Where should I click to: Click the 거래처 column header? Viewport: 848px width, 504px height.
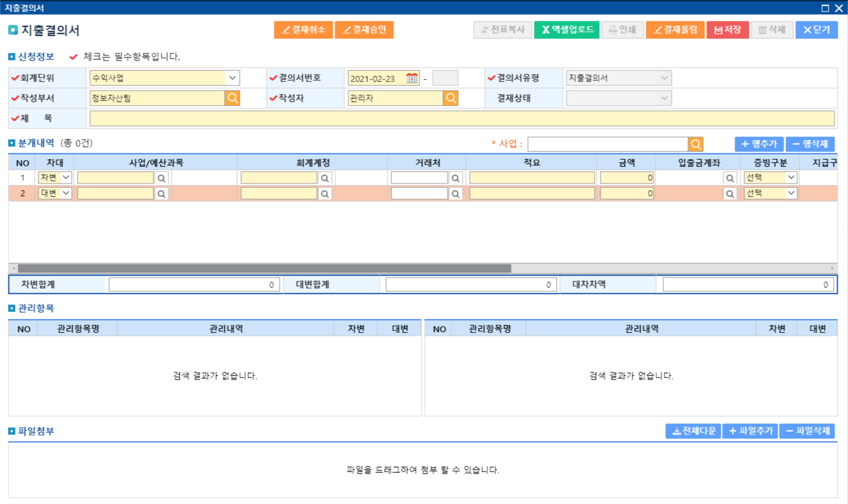click(427, 163)
